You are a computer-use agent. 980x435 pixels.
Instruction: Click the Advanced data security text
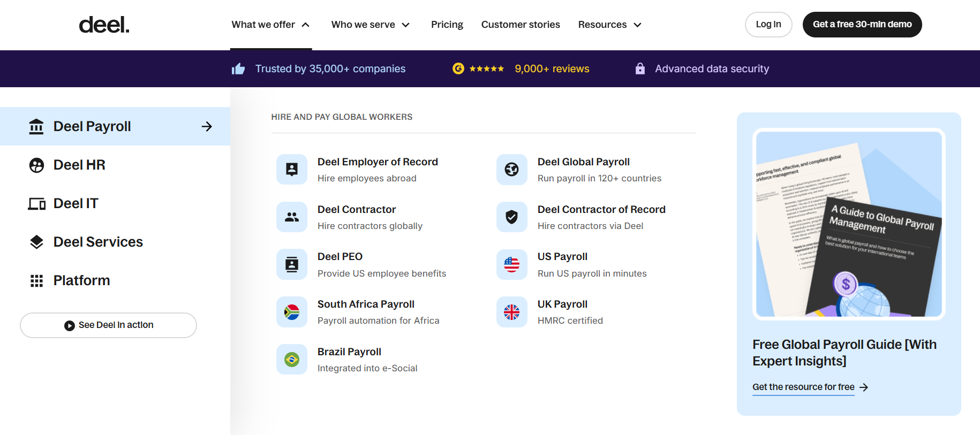tap(712, 68)
